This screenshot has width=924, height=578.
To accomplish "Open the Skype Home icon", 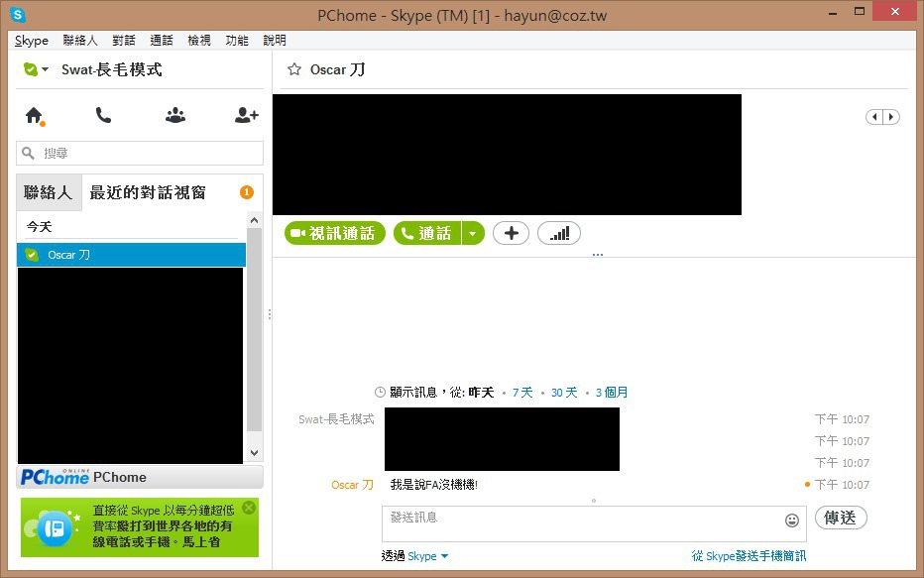I will pyautogui.click(x=34, y=115).
